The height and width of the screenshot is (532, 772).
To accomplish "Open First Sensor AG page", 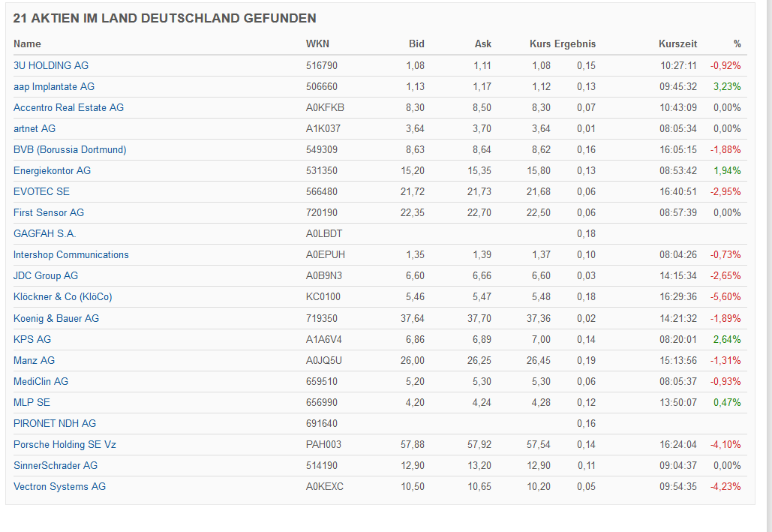I will [x=49, y=213].
